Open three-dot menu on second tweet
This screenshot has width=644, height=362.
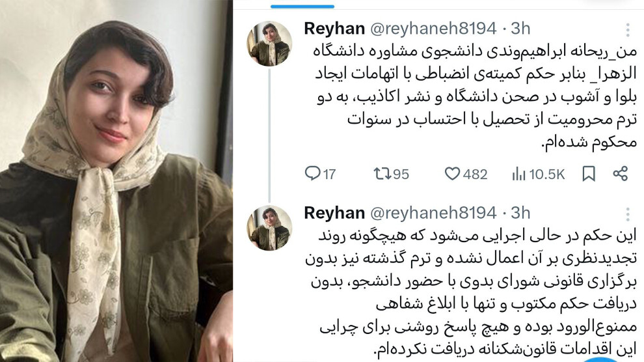tap(628, 214)
